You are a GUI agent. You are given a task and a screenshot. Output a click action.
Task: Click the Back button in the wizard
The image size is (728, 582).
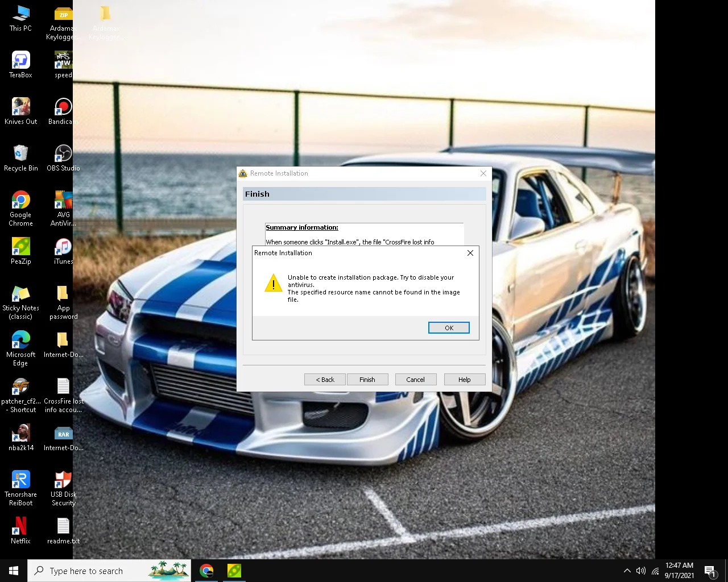325,380
